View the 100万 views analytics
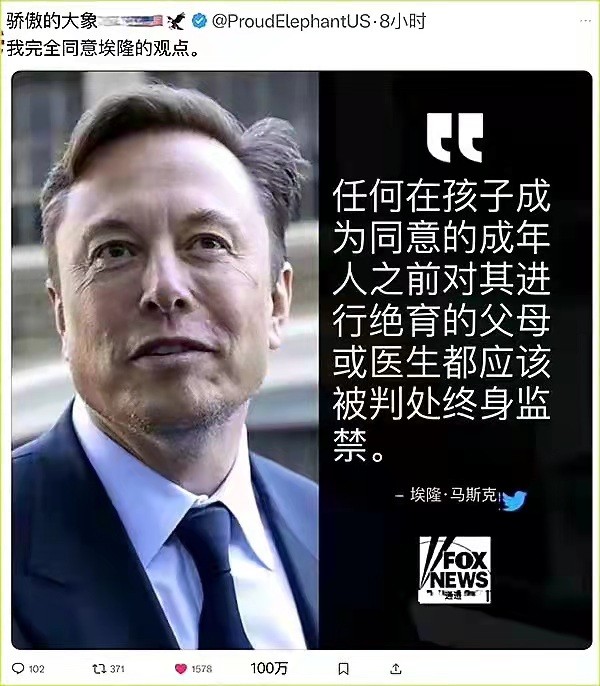 pyautogui.click(x=269, y=668)
